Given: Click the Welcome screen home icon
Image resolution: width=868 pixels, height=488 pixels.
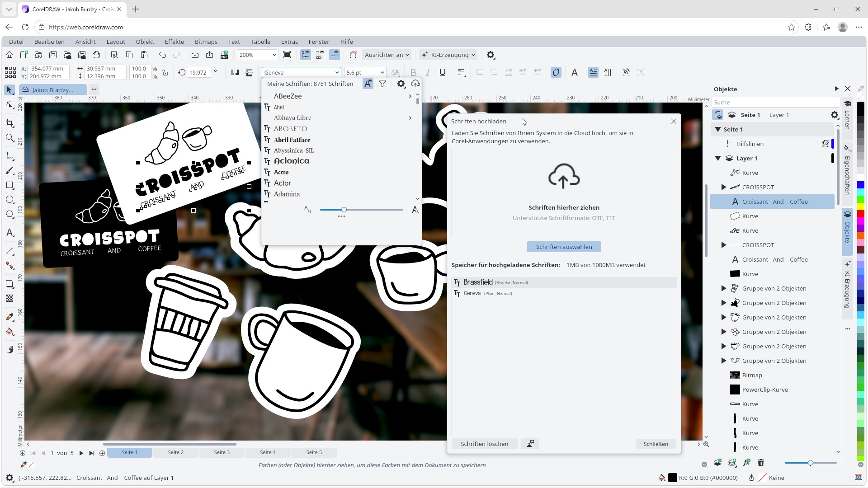Looking at the screenshot, I should (9, 55).
